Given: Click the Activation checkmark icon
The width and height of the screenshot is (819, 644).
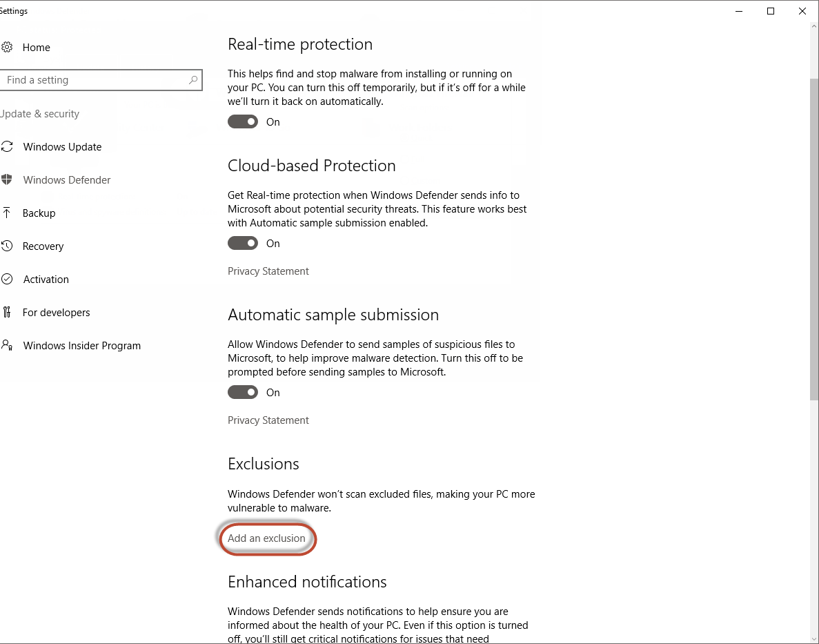Looking at the screenshot, I should click(x=6, y=279).
